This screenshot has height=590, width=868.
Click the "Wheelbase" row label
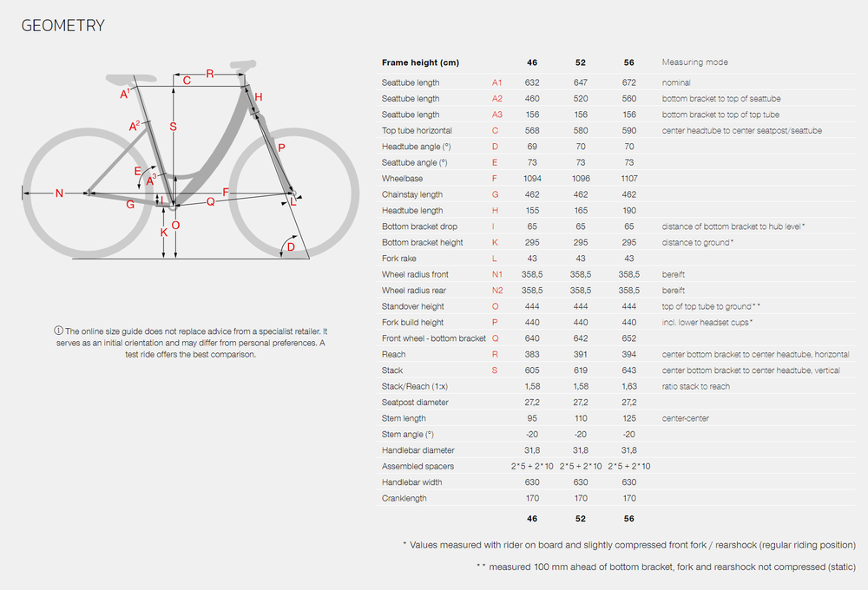point(402,179)
